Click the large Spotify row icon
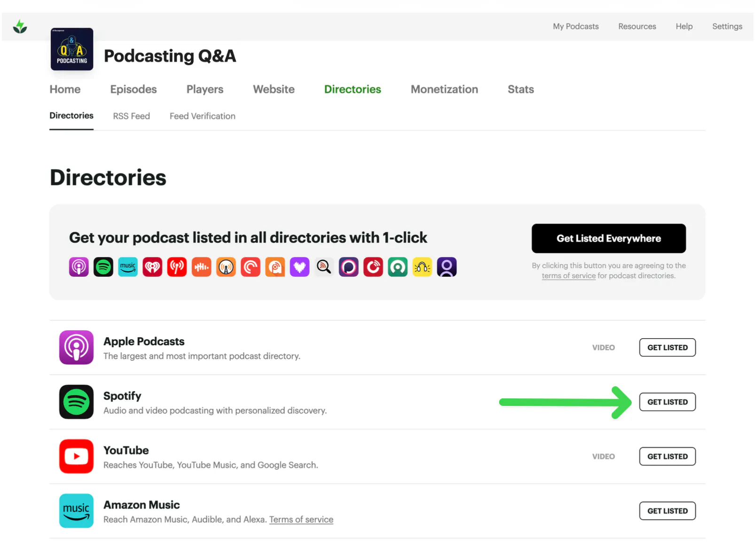Screen dimensions: 755x560 coord(76,402)
